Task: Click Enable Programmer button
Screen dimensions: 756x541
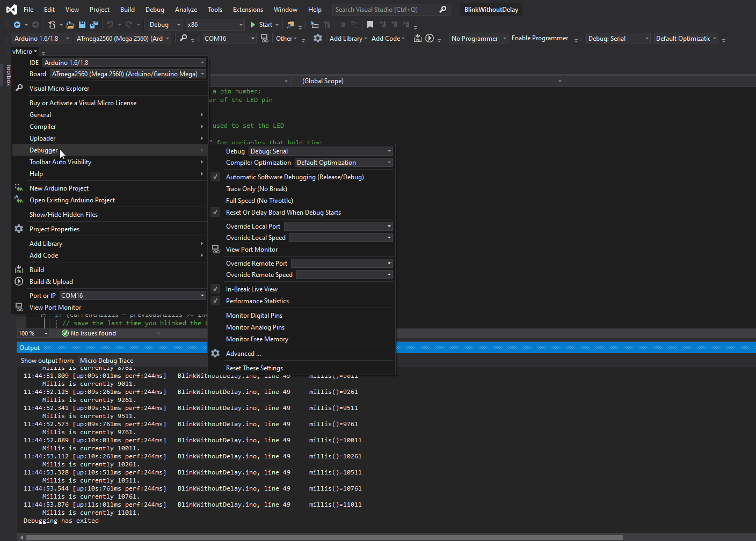Action: (x=540, y=38)
